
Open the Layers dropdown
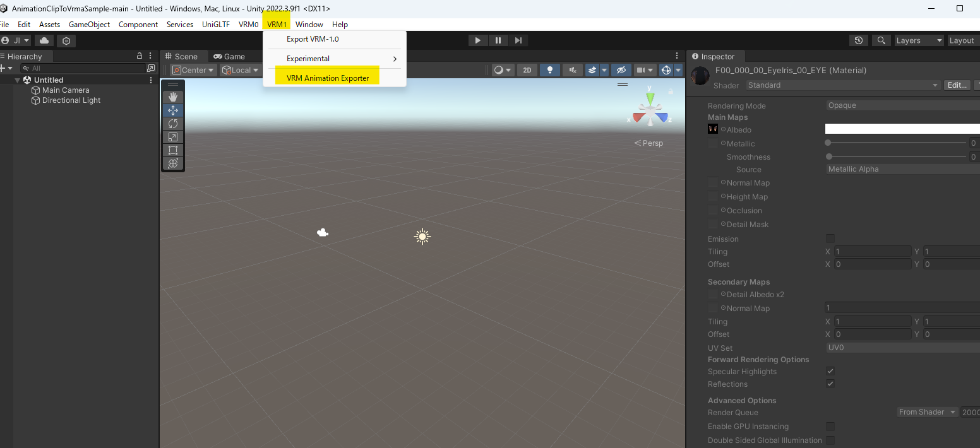tap(918, 40)
